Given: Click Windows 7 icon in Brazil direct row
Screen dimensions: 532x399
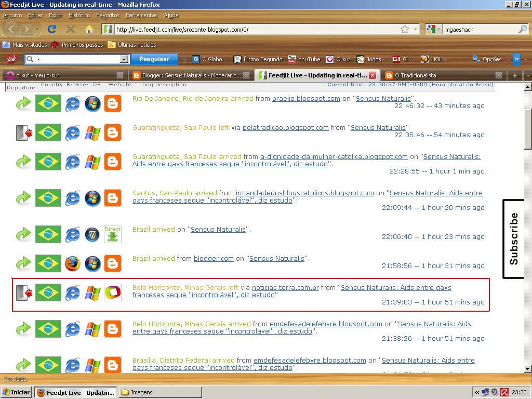Looking at the screenshot, I should pos(92,234).
